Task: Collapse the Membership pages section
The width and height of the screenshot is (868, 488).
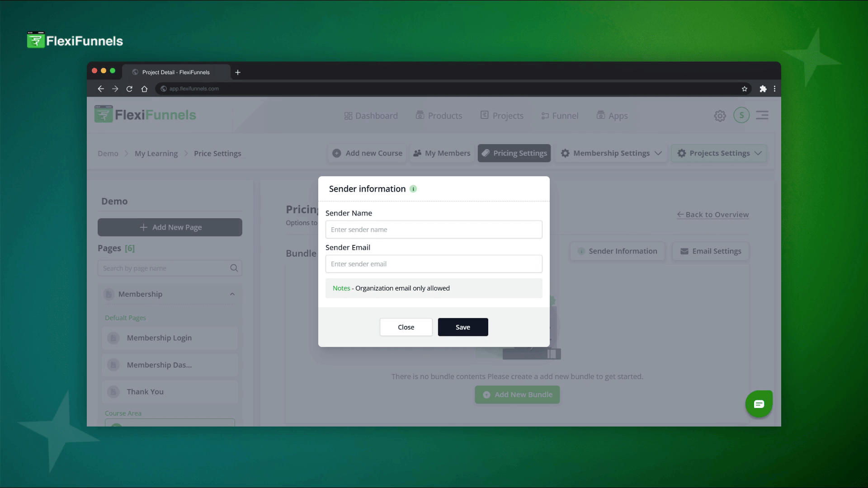Action: [x=232, y=294]
